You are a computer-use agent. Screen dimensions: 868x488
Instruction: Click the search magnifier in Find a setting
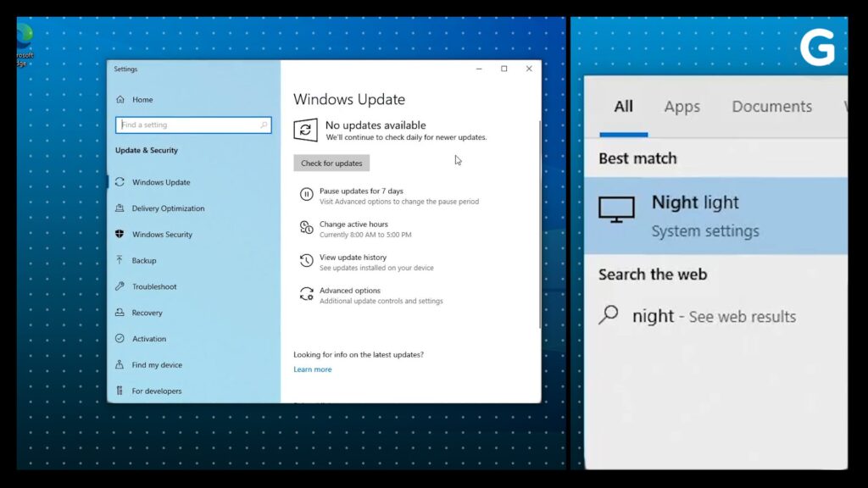264,125
